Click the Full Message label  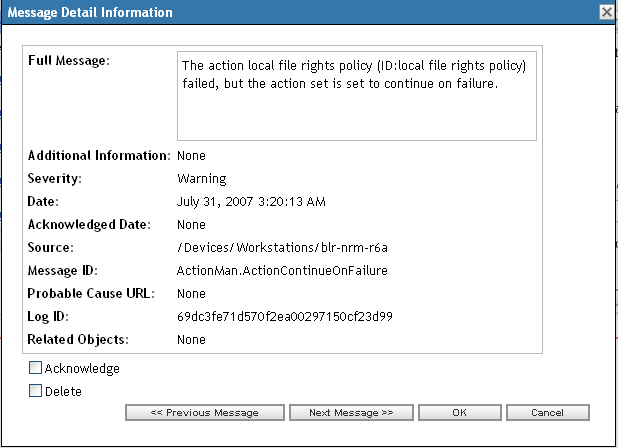(x=68, y=61)
